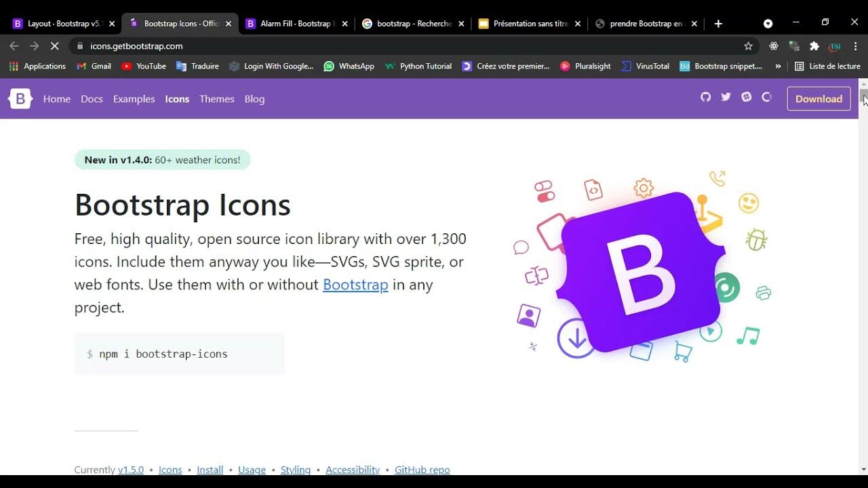The height and width of the screenshot is (488, 868).
Task: Jump to the Accessibility link
Action: pyautogui.click(x=353, y=470)
